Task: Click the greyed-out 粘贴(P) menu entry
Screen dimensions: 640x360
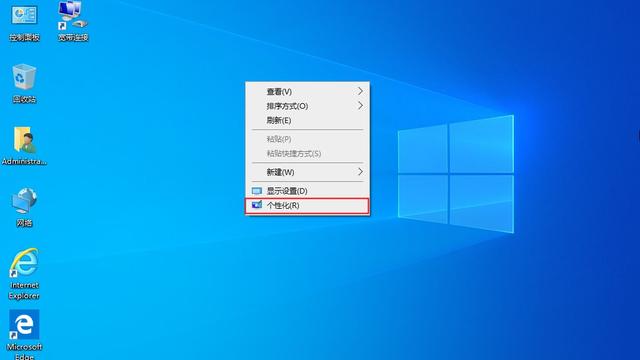Action: 307,139
